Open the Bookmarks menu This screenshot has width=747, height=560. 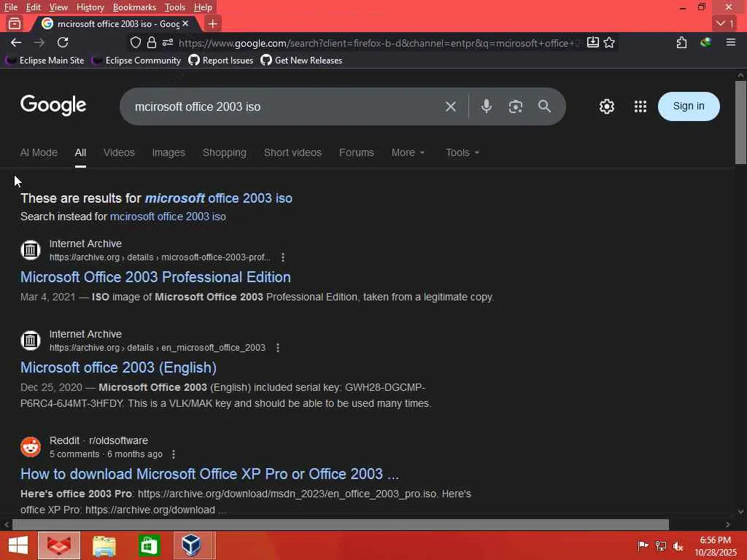(x=134, y=7)
